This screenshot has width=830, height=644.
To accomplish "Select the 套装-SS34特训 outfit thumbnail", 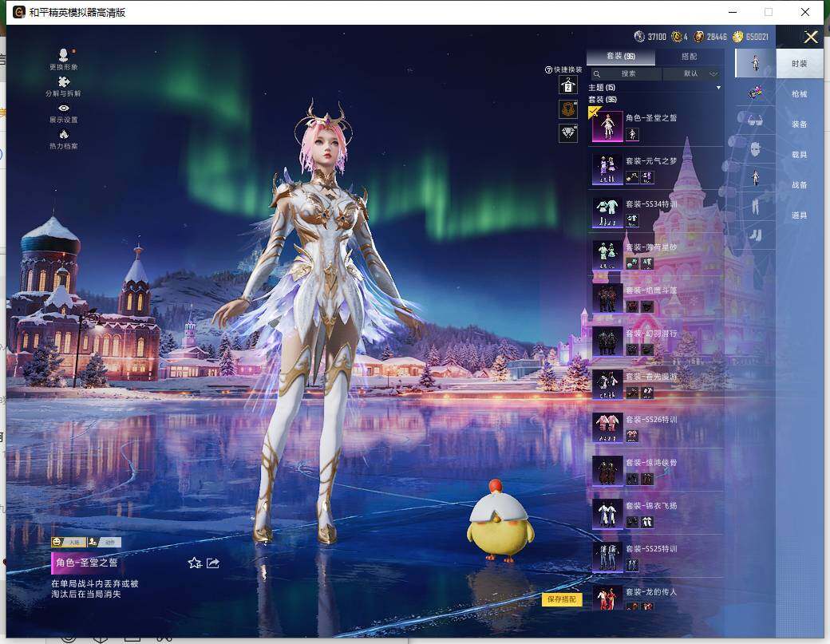I will click(x=607, y=213).
